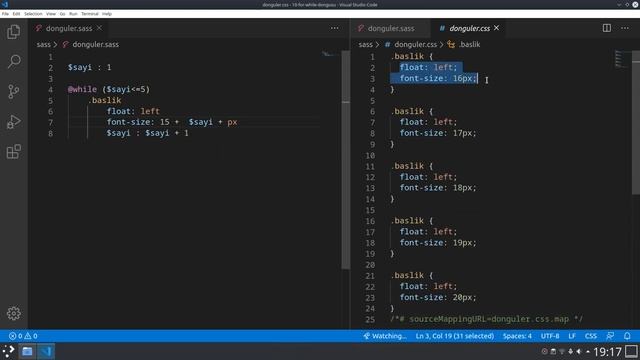Open the Selection menu
Screen dimensions: 640x360
click(x=33, y=14)
